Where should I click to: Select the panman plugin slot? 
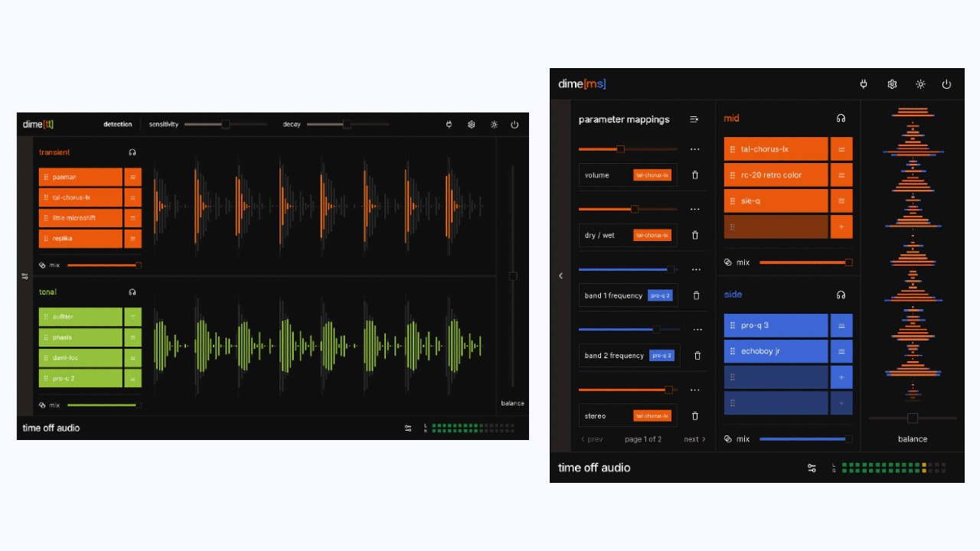point(80,177)
